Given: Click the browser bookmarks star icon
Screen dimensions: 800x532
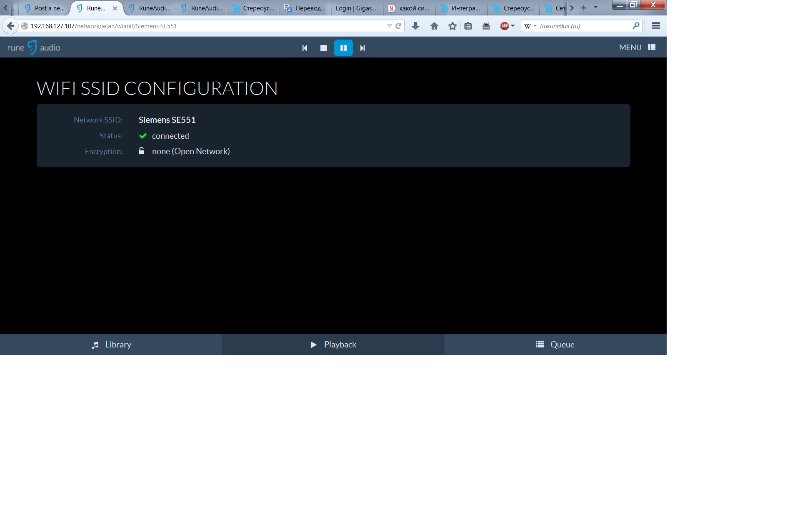Looking at the screenshot, I should click(452, 25).
